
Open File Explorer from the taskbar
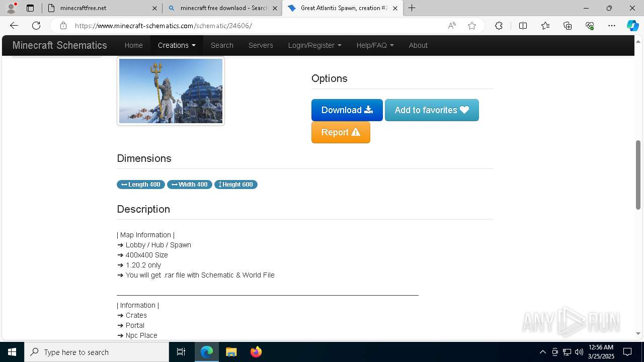(231, 352)
